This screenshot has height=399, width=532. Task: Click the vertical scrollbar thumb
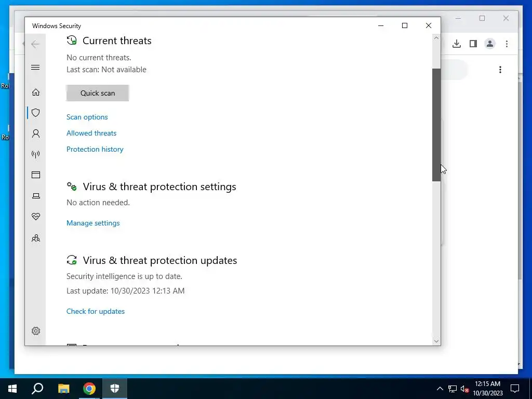pos(436,125)
